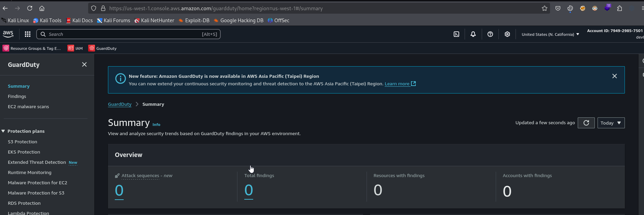Open the AWS logo home link
644x215 pixels.
(x=8, y=34)
